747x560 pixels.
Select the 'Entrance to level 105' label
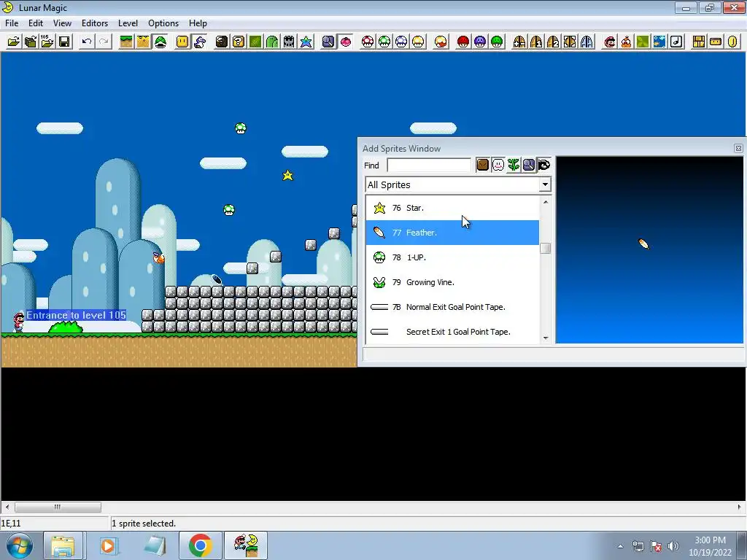pos(76,315)
